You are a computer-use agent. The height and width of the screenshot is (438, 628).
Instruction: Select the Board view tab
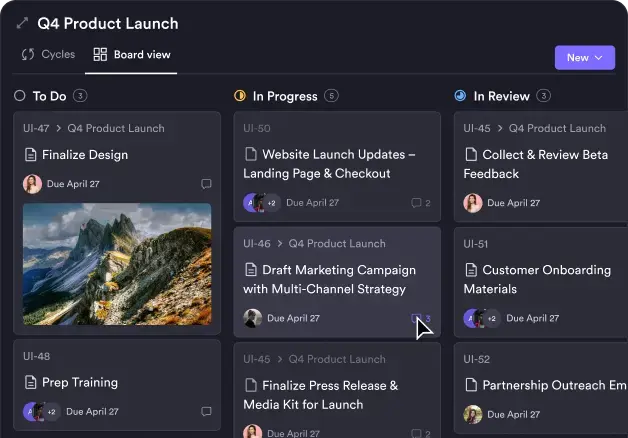[133, 55]
